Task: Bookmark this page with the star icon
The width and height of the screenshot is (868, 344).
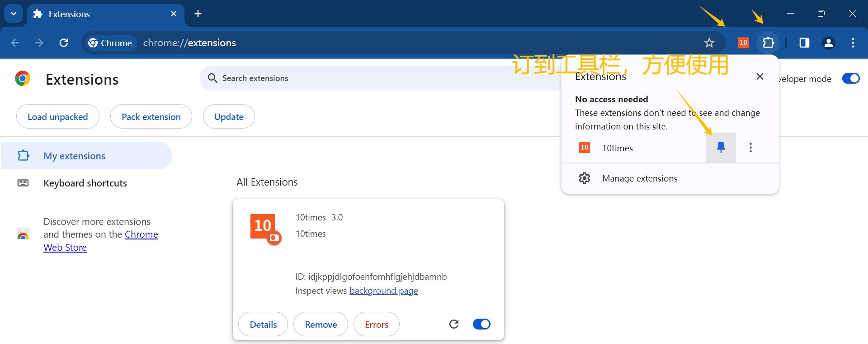Action: tap(709, 43)
